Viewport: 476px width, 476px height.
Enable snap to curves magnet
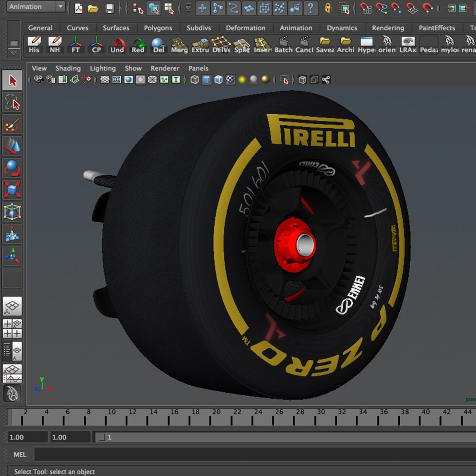click(381, 8)
